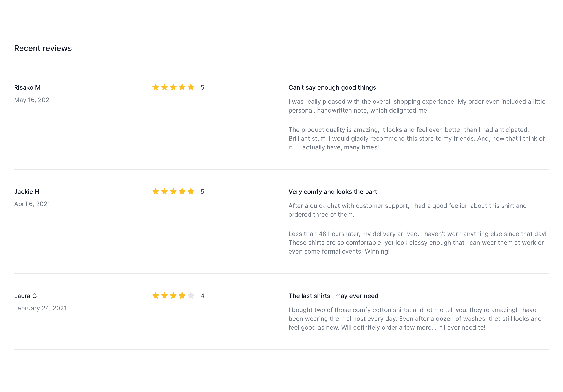The image size is (563, 392).
Task: Click the third star in Jackie H's rating
Action: (x=173, y=192)
